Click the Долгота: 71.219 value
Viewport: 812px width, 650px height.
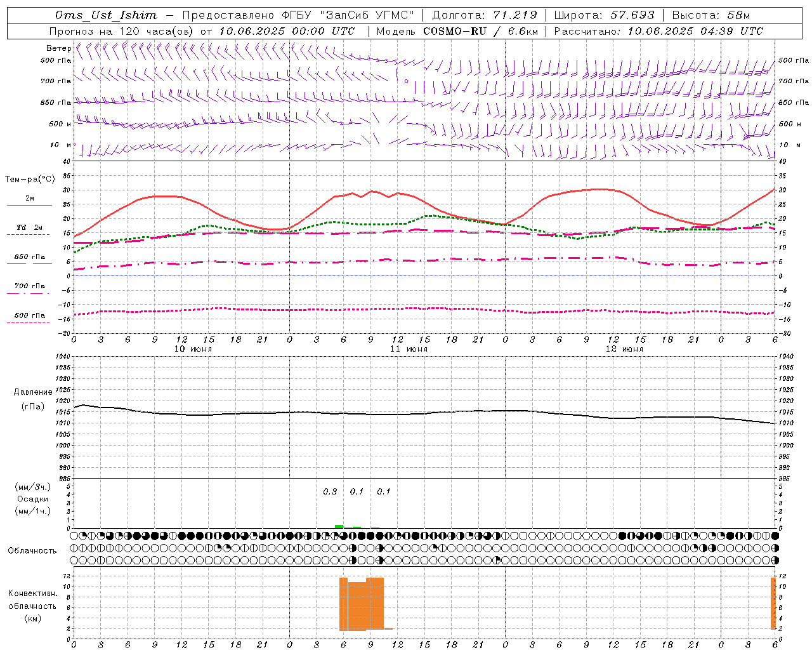(x=485, y=15)
